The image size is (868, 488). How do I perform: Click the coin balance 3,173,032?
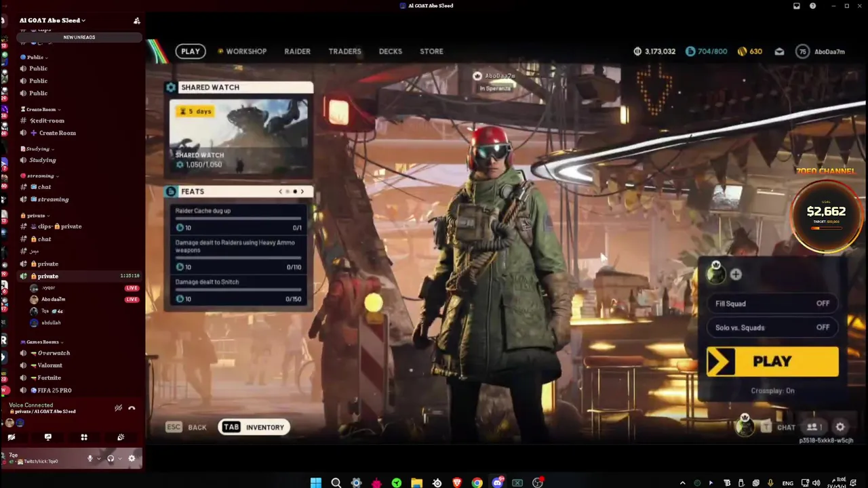654,52
